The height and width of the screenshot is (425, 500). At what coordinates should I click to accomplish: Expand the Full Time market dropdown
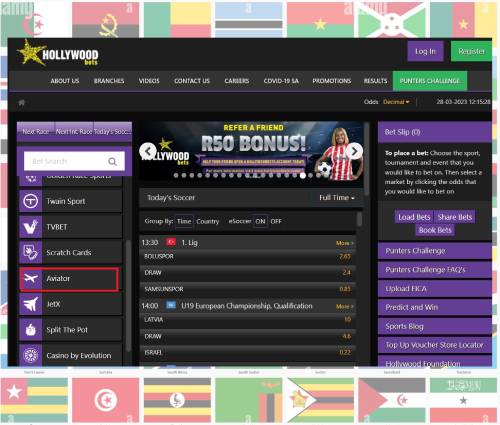337,198
